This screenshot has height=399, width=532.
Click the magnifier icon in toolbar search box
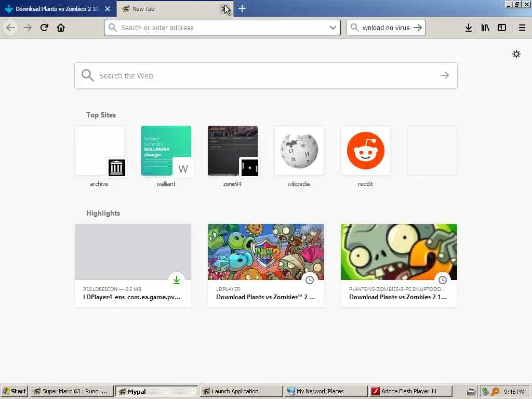354,28
